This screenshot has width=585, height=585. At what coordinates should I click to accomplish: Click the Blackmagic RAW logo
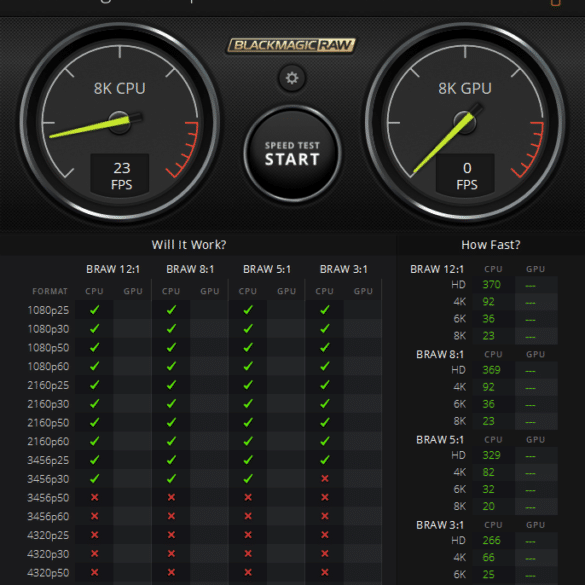click(291, 46)
